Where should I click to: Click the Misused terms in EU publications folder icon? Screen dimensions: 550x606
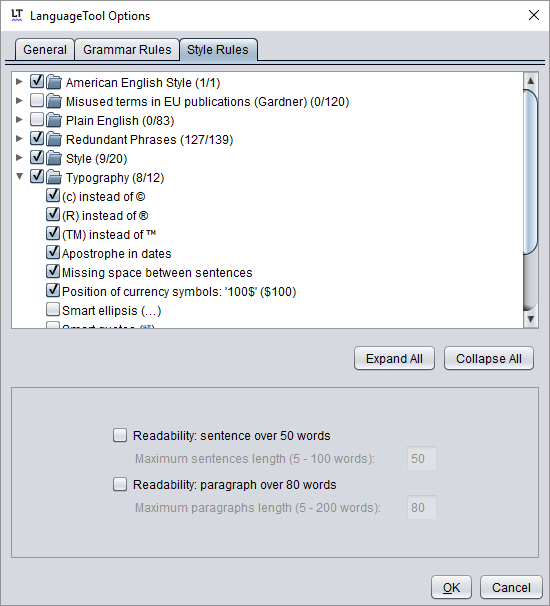click(54, 101)
